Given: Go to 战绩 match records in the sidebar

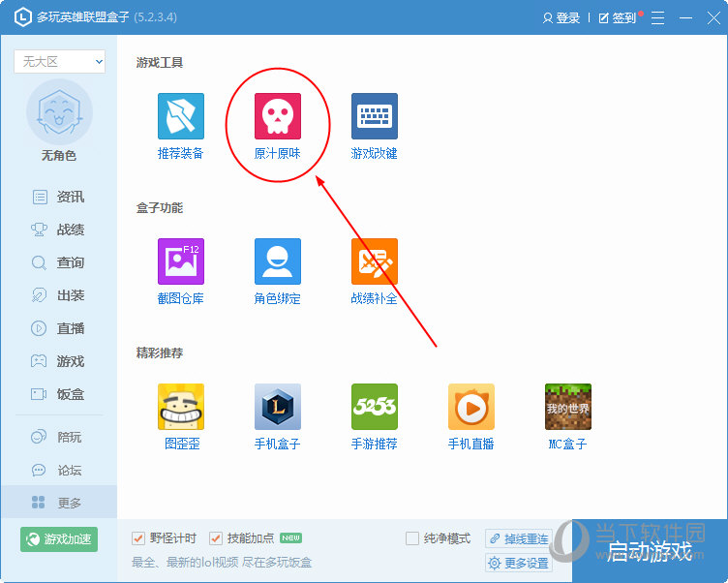Looking at the screenshot, I should point(58,230).
